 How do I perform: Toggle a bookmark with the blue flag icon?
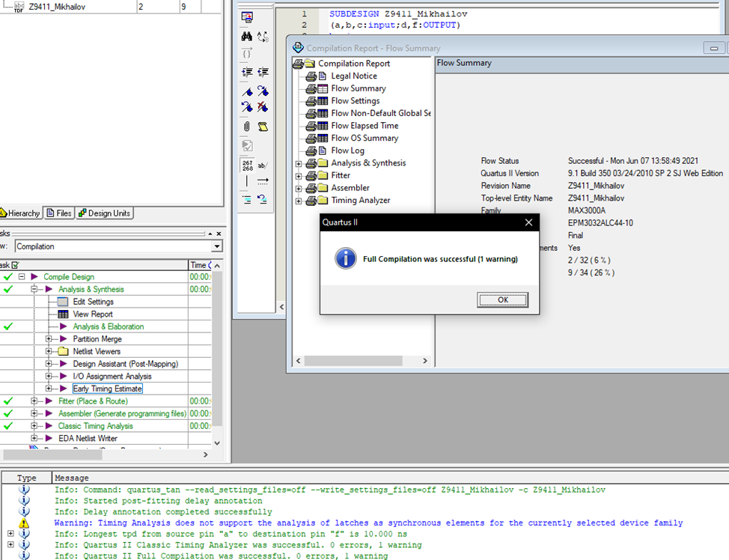[x=247, y=91]
